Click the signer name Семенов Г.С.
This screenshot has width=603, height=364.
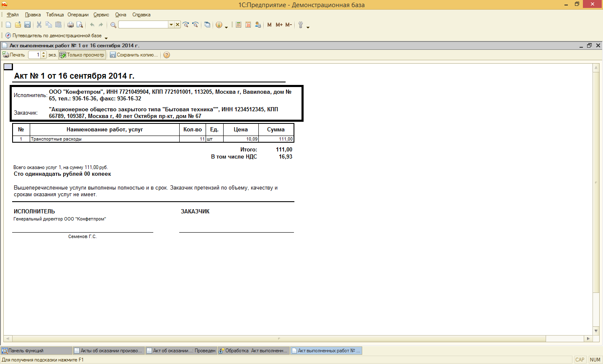pyautogui.click(x=82, y=236)
